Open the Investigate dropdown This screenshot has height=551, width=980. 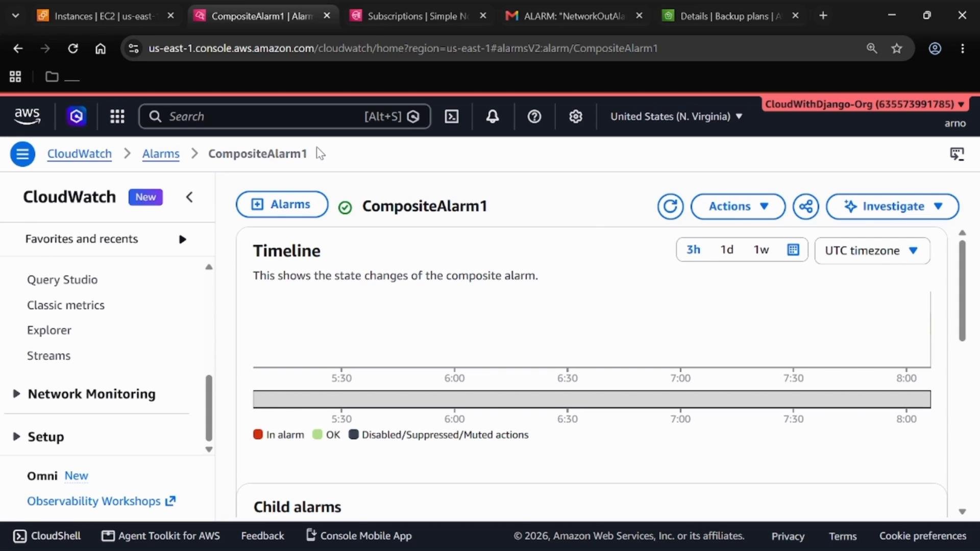892,207
